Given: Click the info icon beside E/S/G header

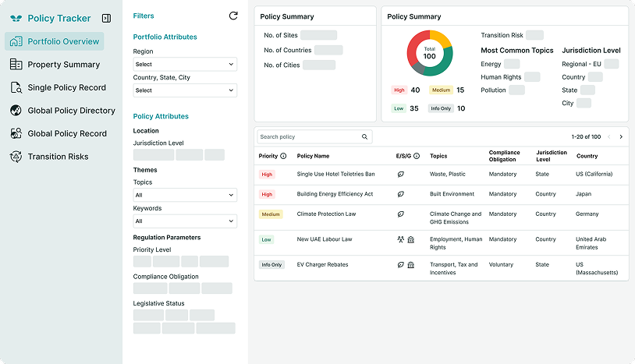Looking at the screenshot, I should pos(417,156).
